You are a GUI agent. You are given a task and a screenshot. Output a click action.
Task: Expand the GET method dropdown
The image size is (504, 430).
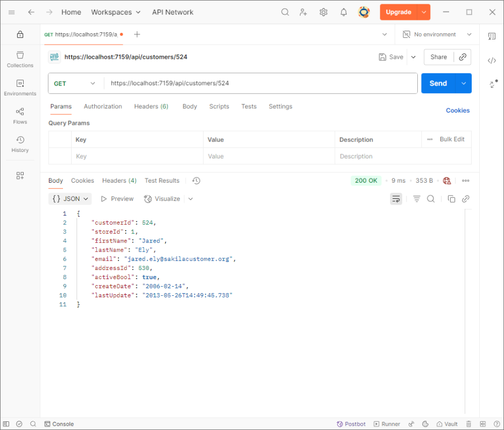pos(75,84)
